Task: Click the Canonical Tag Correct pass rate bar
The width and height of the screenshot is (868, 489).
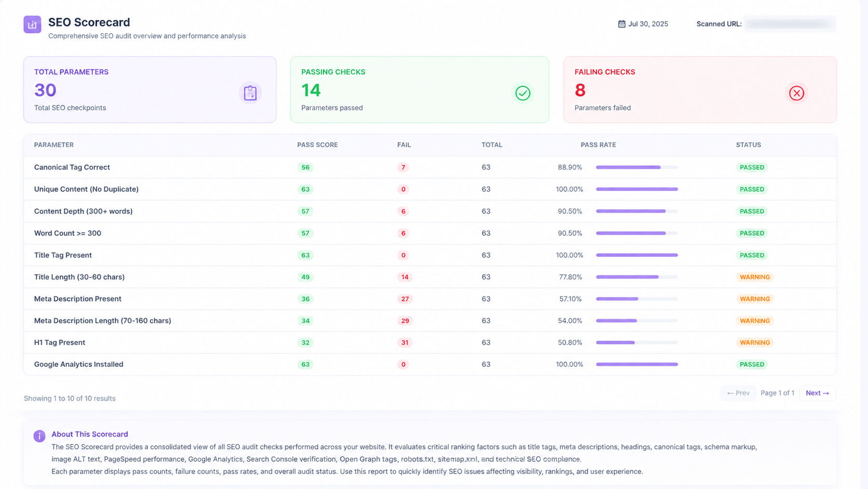Action: [x=637, y=167]
